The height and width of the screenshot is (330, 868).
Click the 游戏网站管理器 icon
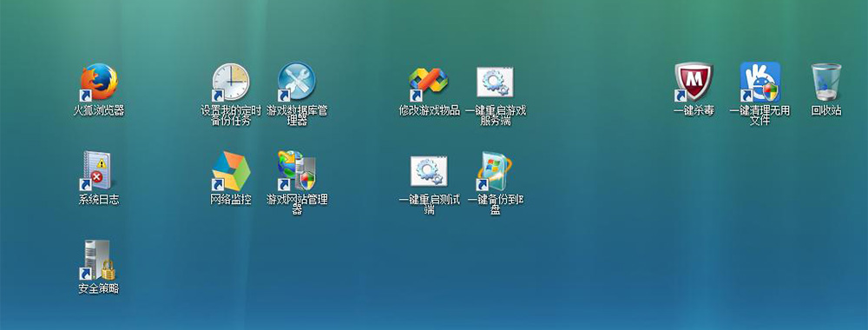click(x=297, y=170)
